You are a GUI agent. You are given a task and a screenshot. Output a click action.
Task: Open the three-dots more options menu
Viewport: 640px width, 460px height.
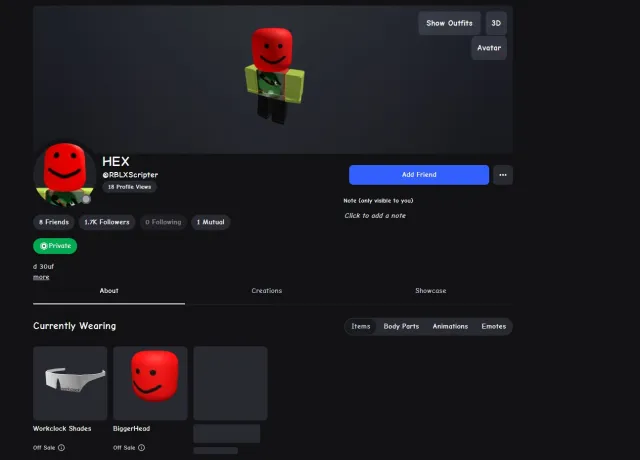coord(503,175)
